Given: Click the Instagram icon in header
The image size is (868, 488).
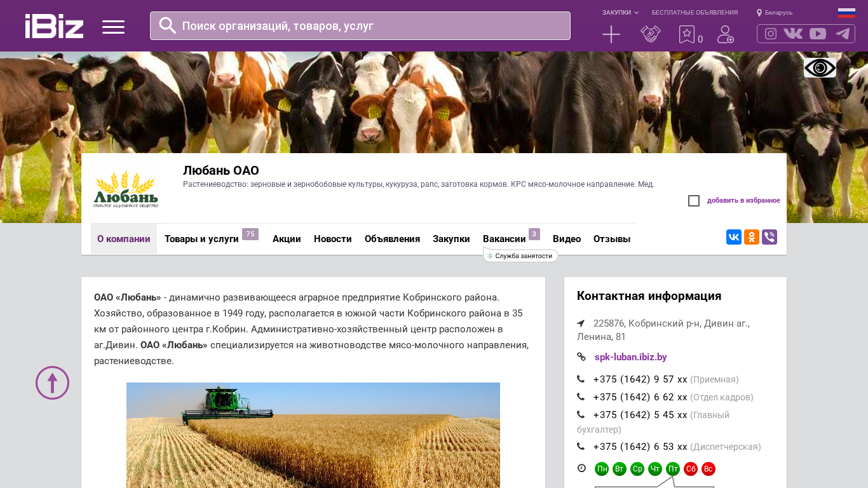Looking at the screenshot, I should [x=771, y=34].
